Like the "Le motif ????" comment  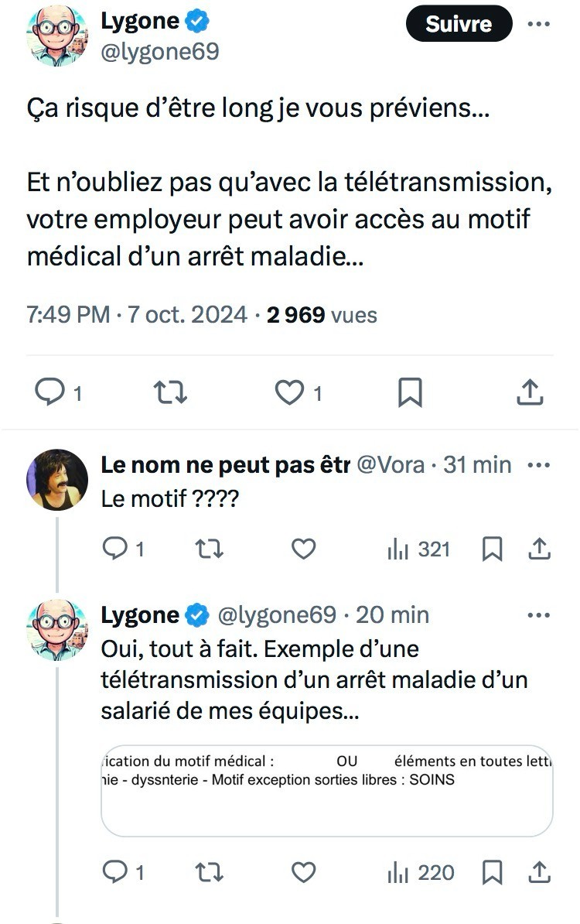click(303, 549)
